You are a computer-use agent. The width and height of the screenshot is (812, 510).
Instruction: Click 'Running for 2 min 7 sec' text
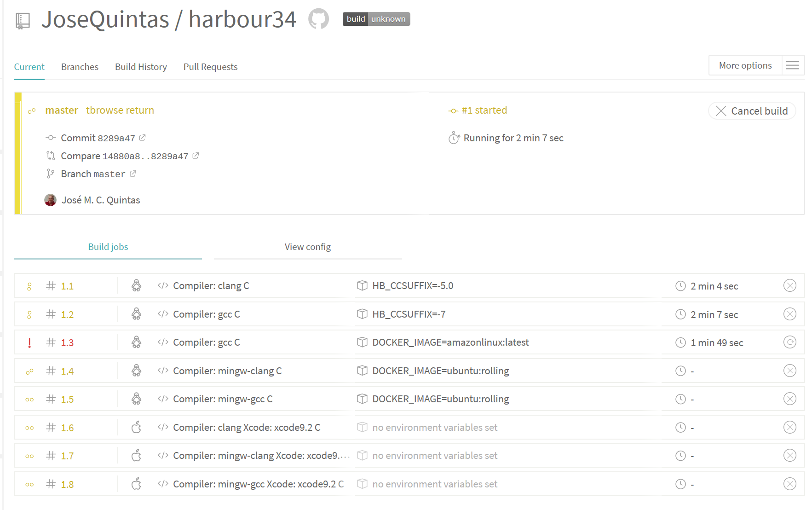[513, 138]
